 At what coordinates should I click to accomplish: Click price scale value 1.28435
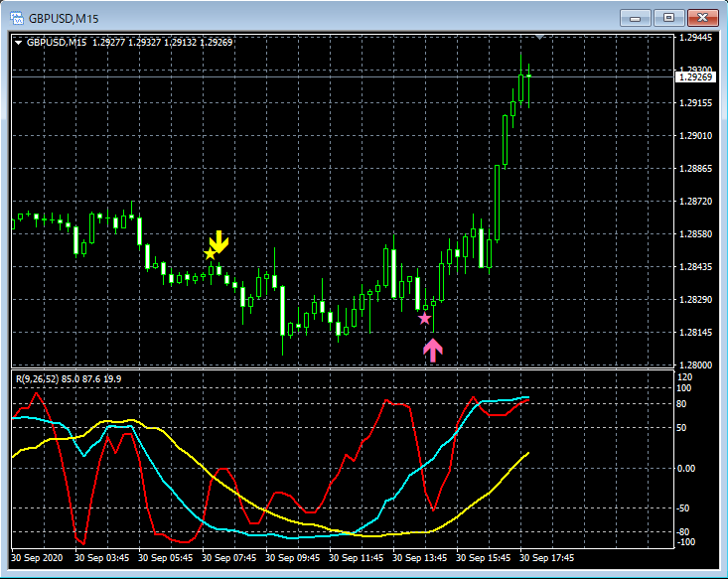point(695,267)
